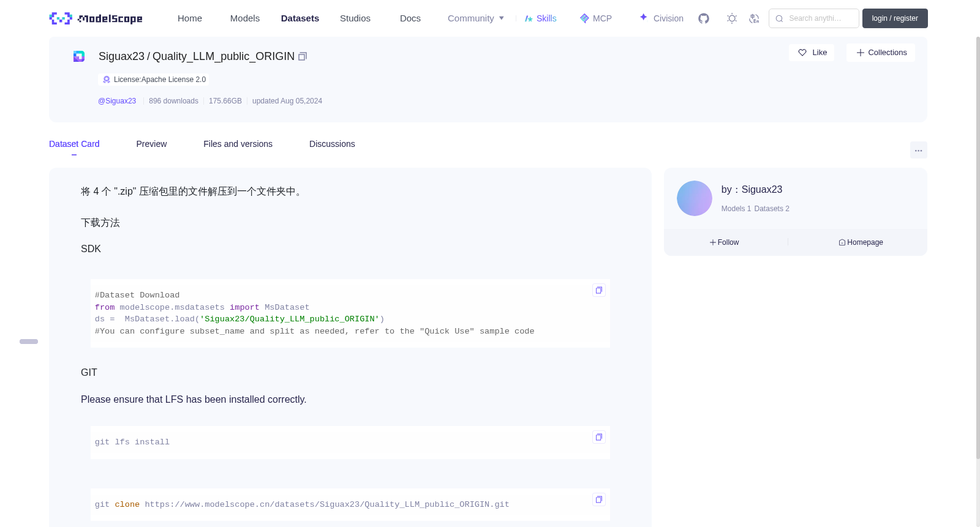
Task: Copy the git clone command
Action: tap(599, 499)
